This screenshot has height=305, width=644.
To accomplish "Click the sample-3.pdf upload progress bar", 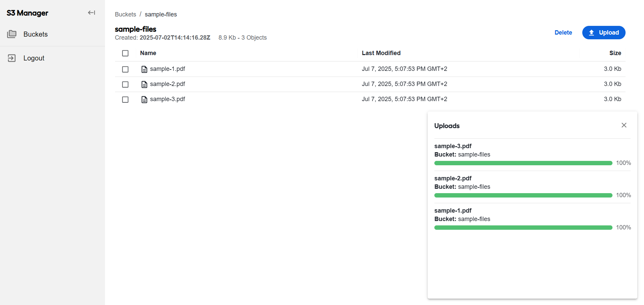I will tap(523, 163).
